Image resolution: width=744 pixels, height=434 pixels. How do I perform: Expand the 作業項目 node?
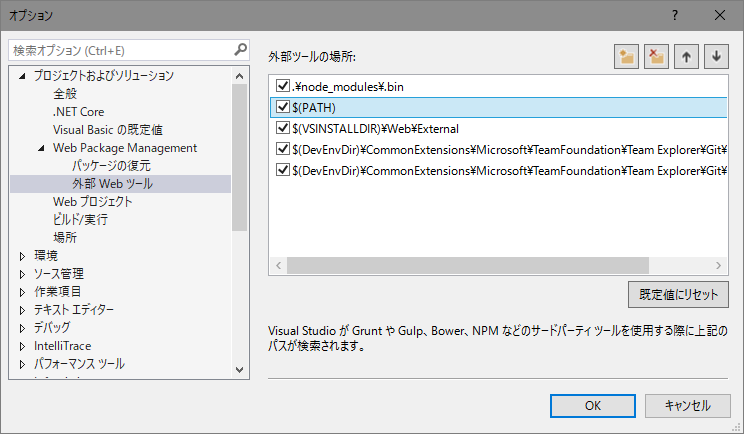point(22,292)
